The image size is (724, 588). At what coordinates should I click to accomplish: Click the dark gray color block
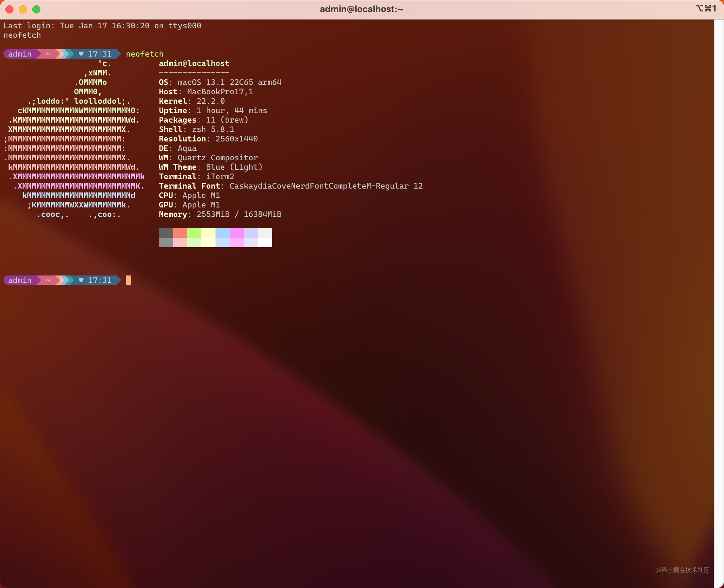166,233
